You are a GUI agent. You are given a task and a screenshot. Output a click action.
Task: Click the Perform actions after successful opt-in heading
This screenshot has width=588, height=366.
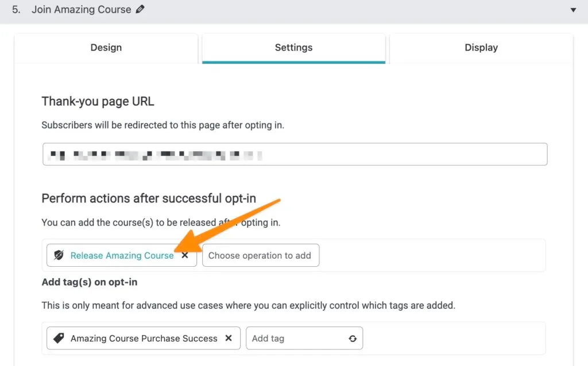pos(149,198)
